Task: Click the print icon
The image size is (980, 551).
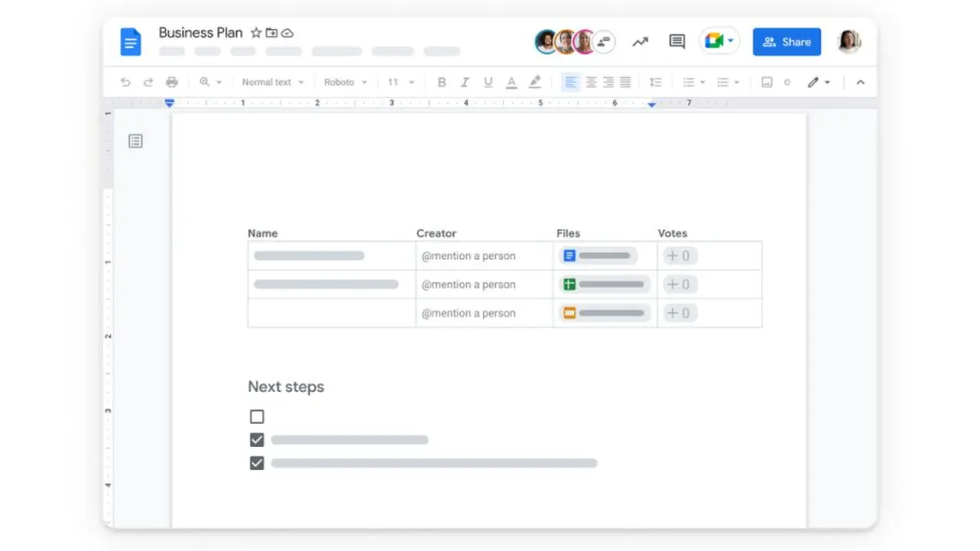Action: click(x=172, y=83)
